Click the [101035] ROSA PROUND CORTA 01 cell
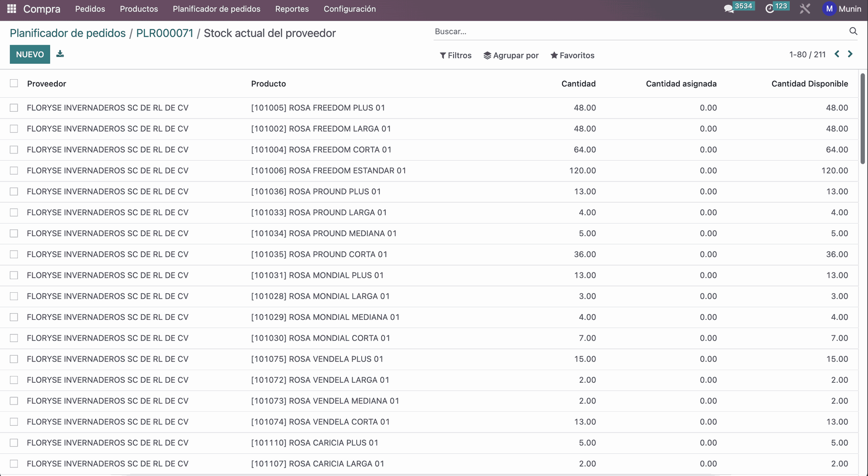This screenshot has width=868, height=476. [x=319, y=254]
